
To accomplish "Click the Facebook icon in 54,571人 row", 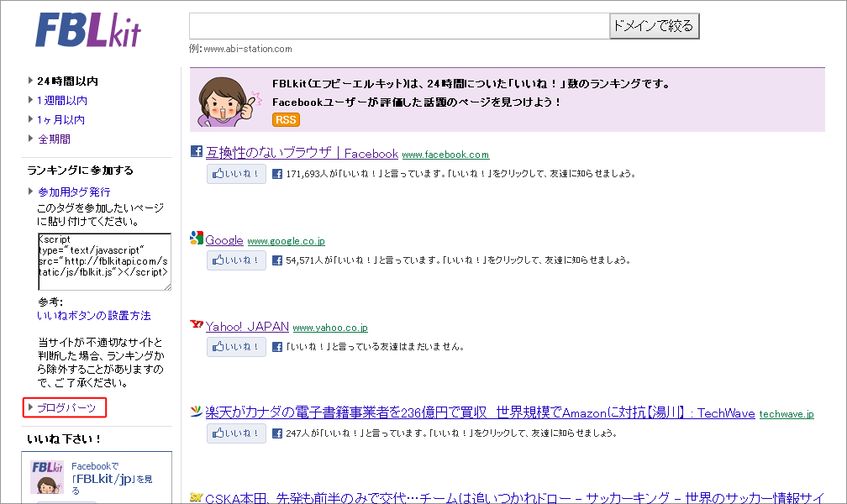I will (x=277, y=260).
